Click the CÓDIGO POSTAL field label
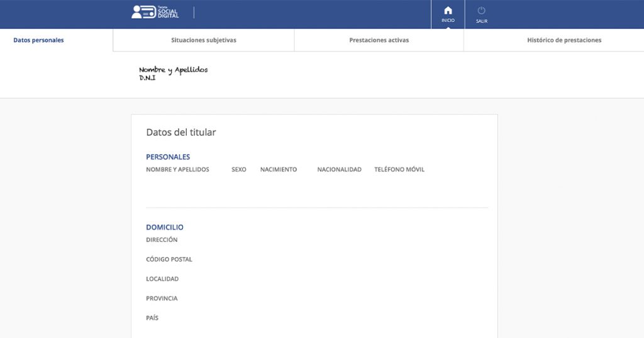 [169, 259]
